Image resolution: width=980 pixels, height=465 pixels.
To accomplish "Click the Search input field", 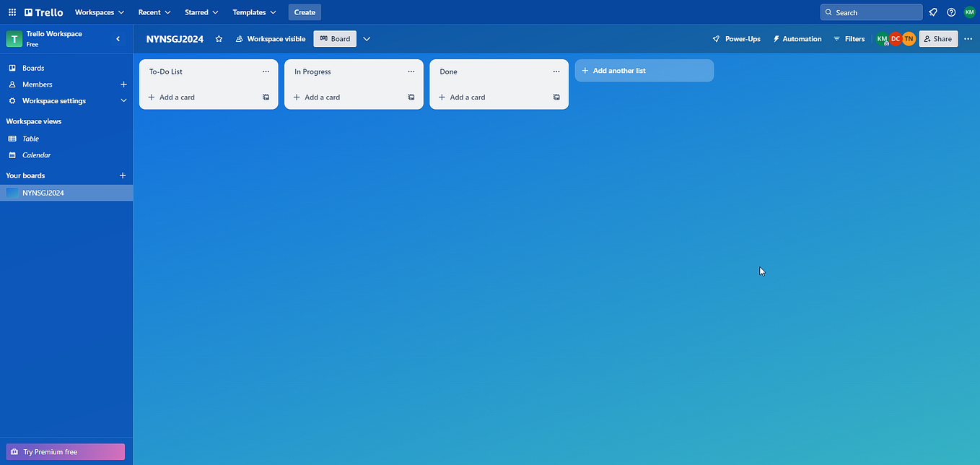I will pyautogui.click(x=871, y=12).
